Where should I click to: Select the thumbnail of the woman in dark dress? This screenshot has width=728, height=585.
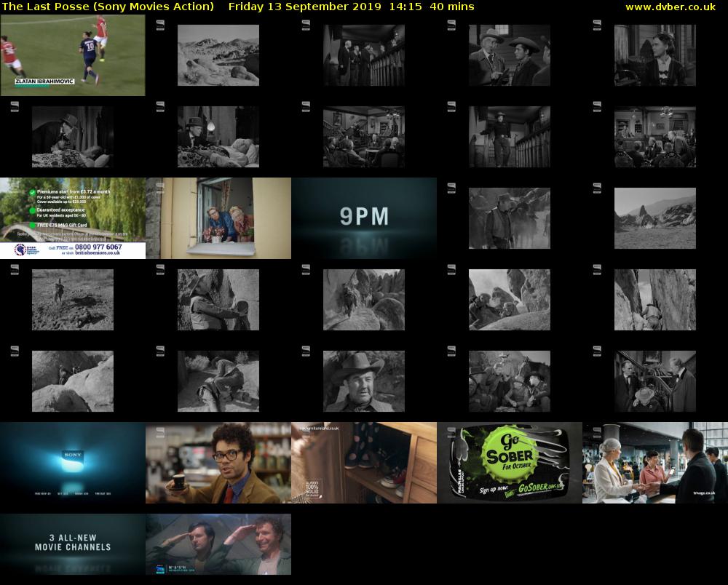coord(655,55)
